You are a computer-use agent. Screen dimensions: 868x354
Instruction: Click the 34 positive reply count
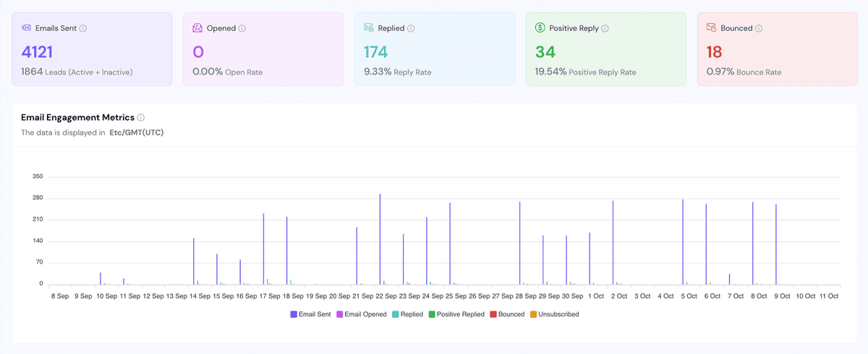[545, 52]
